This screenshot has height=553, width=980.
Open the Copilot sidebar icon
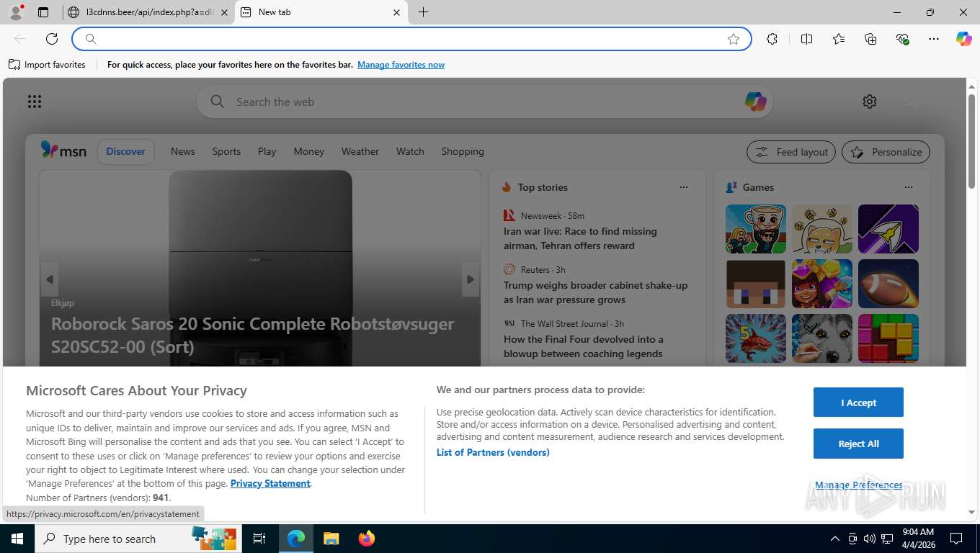(964, 39)
